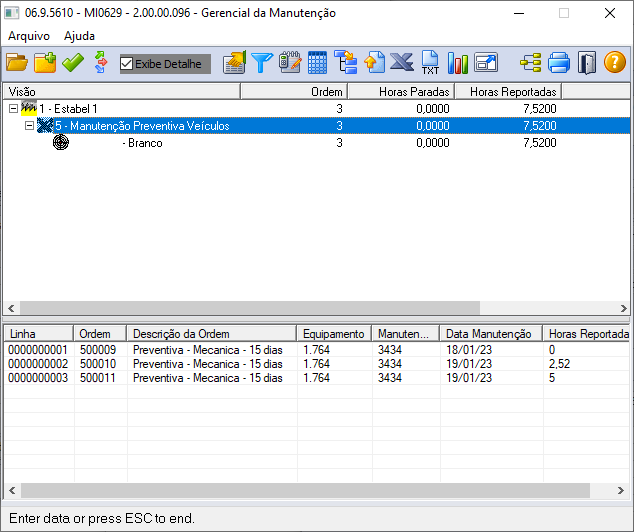The height and width of the screenshot is (532, 634).
Task: Click the Visão column header
Action: [122, 92]
